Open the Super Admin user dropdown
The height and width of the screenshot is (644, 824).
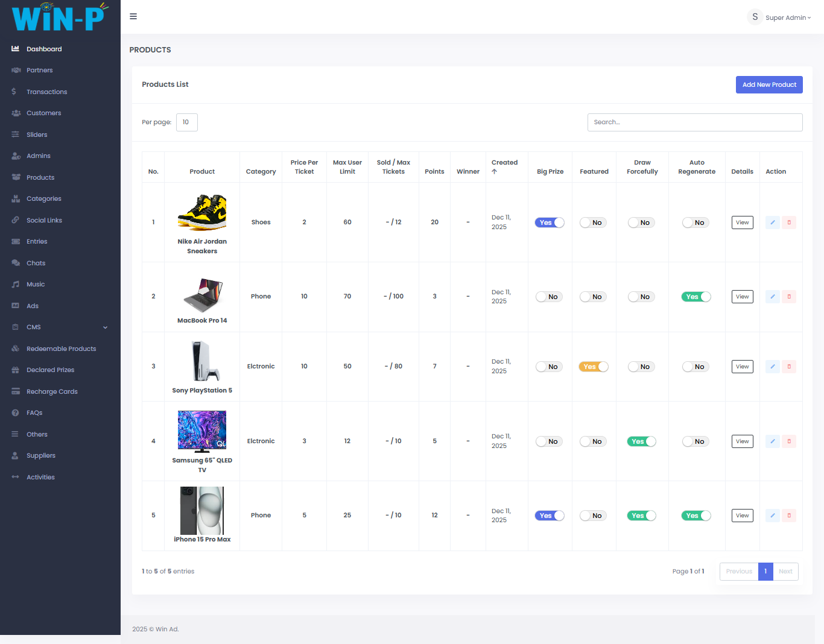(779, 17)
